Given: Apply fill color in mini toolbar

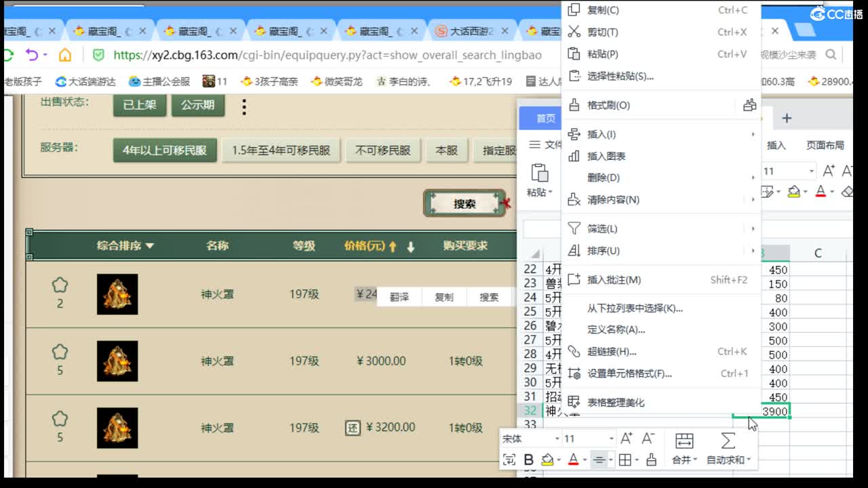Looking at the screenshot, I should pos(546,460).
